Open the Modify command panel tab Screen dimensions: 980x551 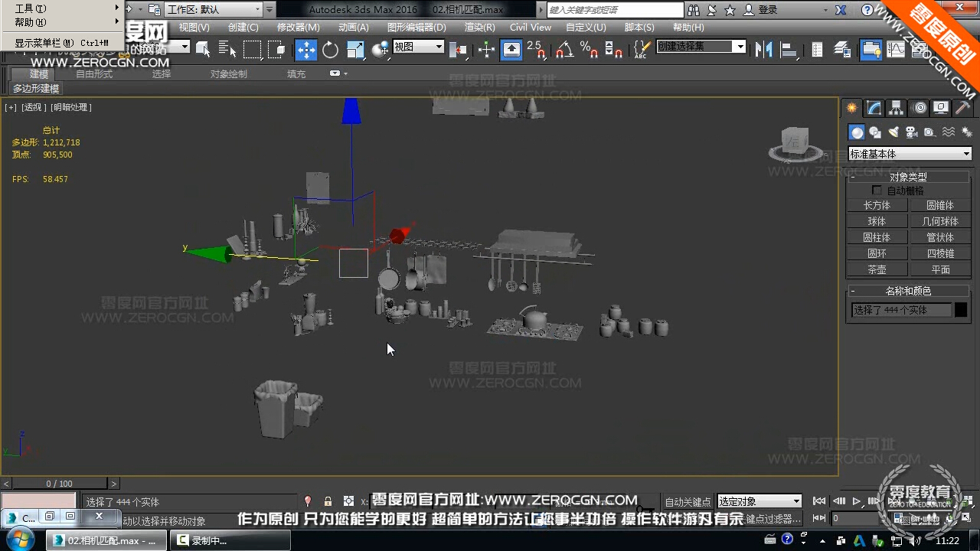point(874,108)
